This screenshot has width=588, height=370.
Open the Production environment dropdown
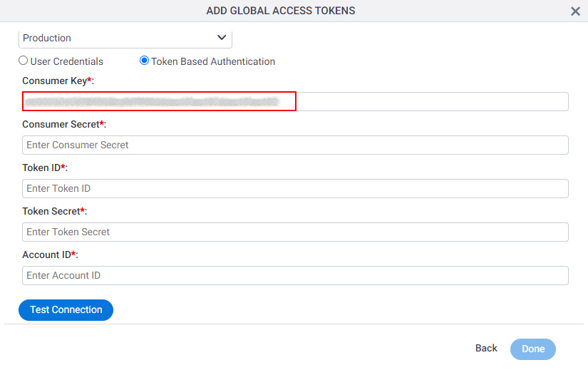[125, 38]
